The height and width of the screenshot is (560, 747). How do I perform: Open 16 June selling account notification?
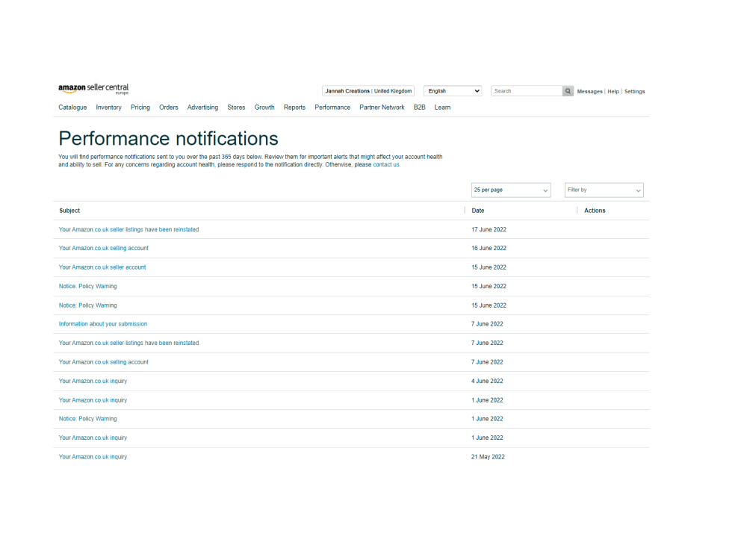coord(103,248)
